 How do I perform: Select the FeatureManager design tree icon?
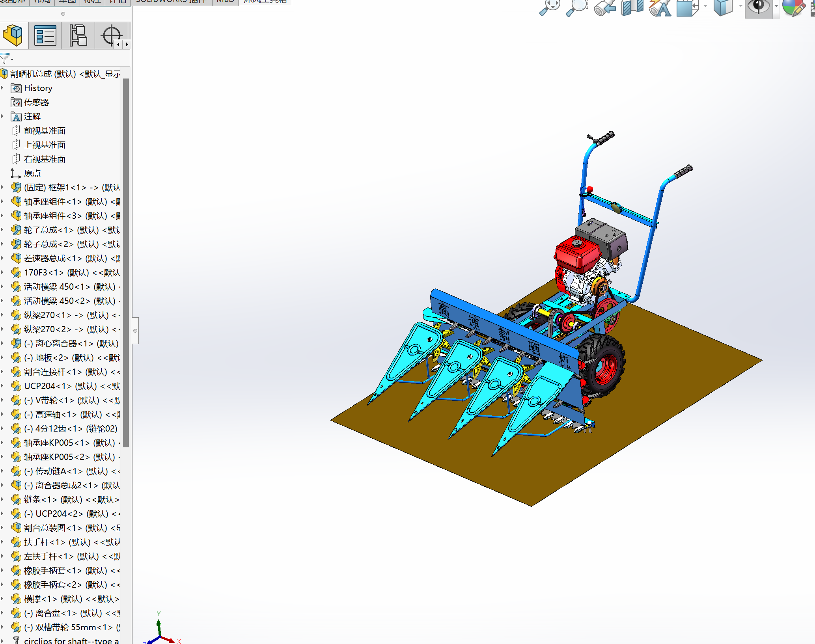(13, 35)
